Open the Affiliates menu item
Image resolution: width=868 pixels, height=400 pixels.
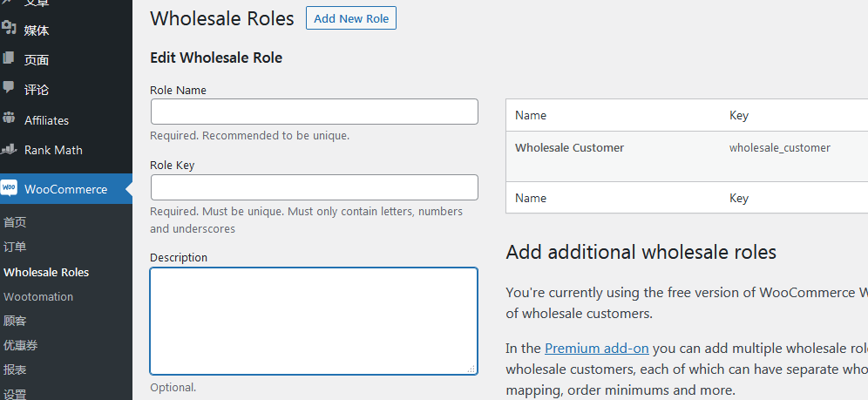(x=46, y=120)
